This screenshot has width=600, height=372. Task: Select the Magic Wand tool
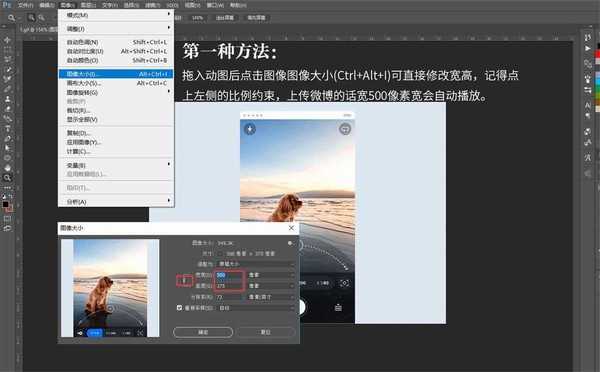(x=7, y=69)
